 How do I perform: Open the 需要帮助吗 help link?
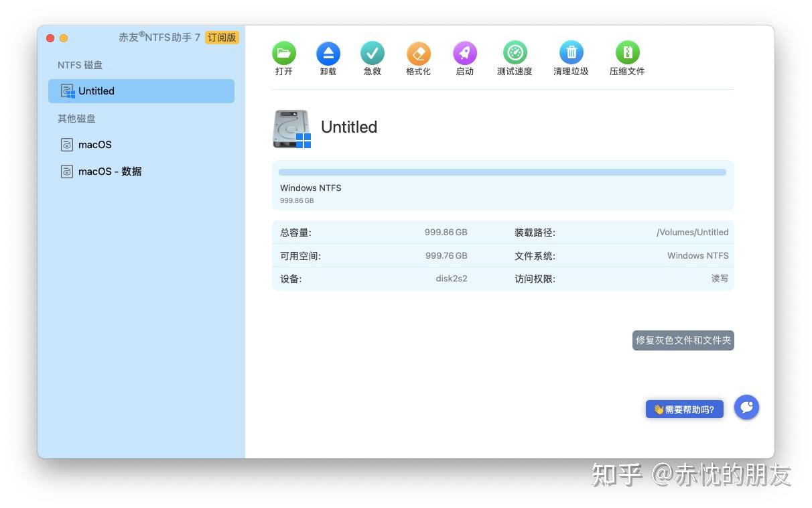tap(684, 409)
